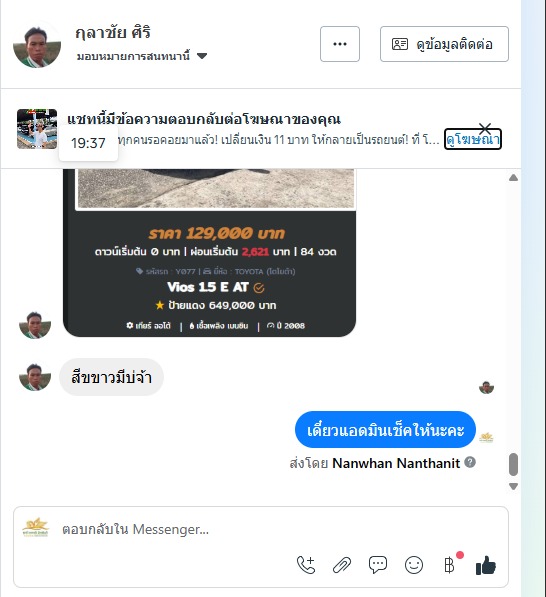
Task: Click the phone call icon
Action: click(x=306, y=565)
